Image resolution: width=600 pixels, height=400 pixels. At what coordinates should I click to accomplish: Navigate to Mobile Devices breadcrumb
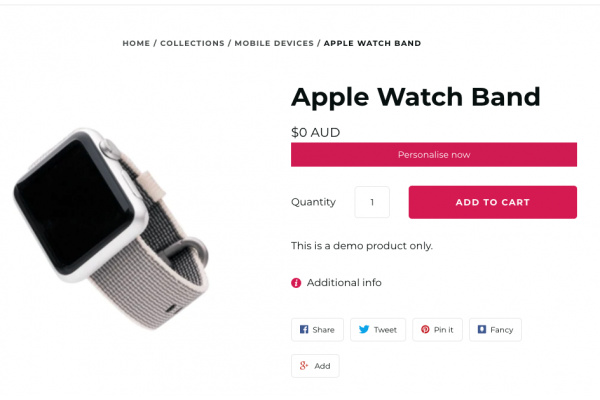(274, 43)
